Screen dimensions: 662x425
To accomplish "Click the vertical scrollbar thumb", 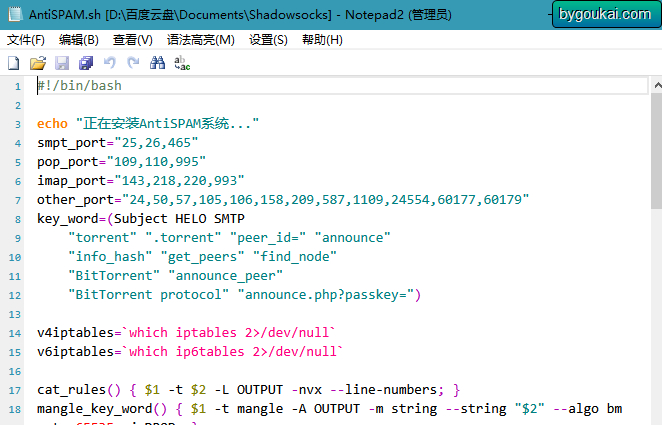I will click(x=657, y=151).
